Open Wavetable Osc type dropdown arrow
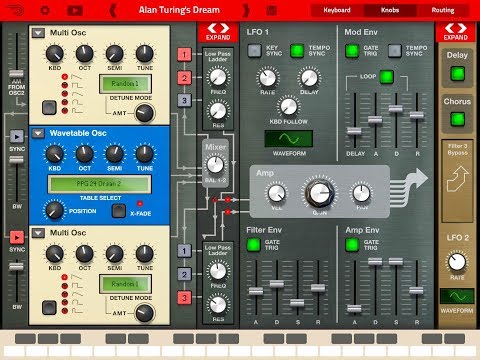The height and width of the screenshot is (360, 480). tap(38, 133)
